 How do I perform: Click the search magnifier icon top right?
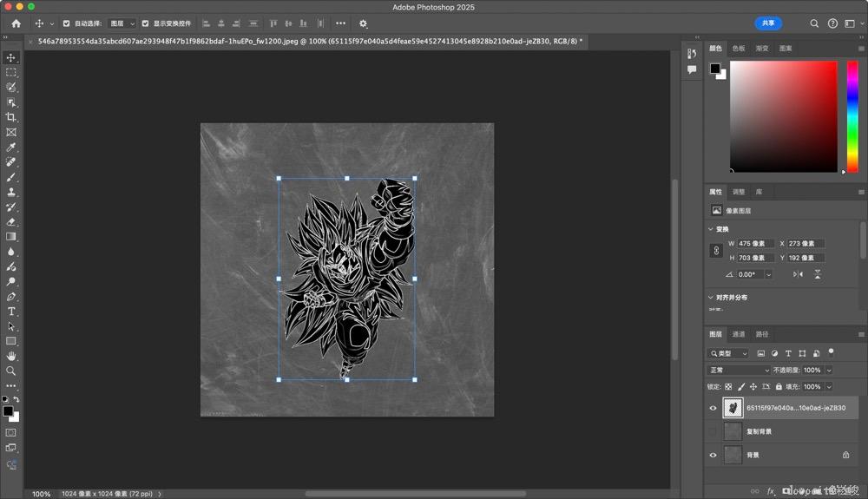tap(814, 23)
